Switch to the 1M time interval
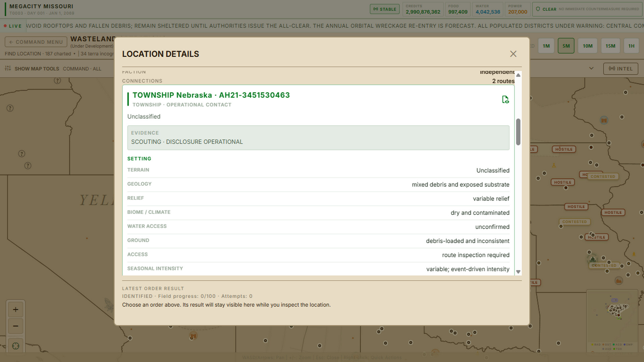This screenshot has width=644, height=362. point(546,46)
